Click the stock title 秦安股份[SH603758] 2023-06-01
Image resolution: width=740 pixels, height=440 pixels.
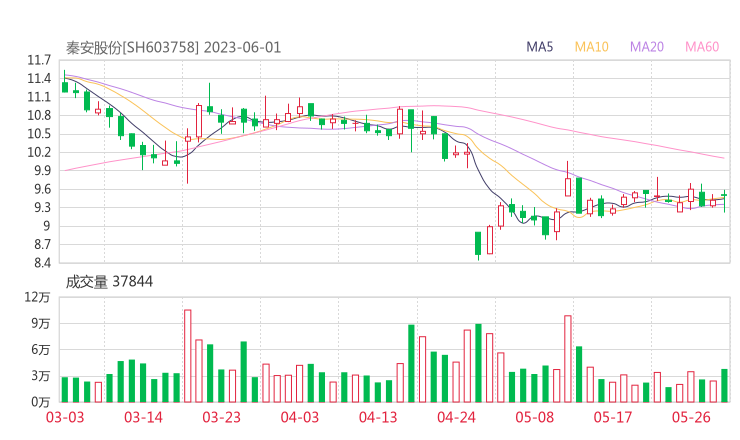click(x=173, y=48)
